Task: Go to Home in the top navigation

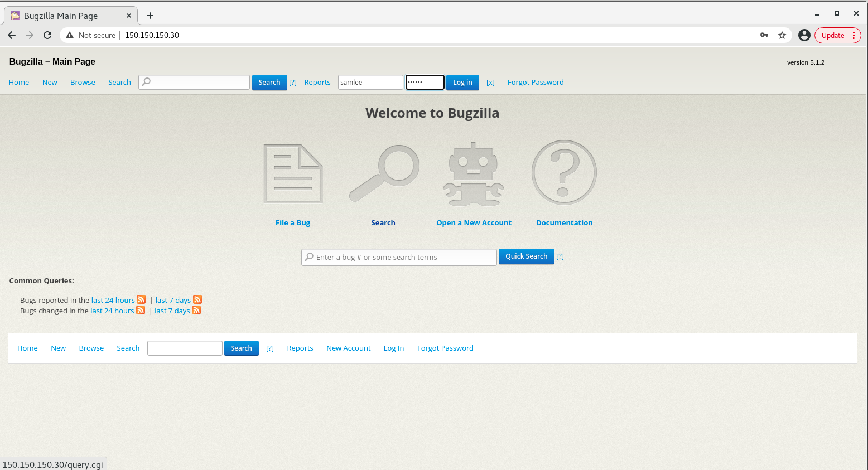Action: (19, 82)
